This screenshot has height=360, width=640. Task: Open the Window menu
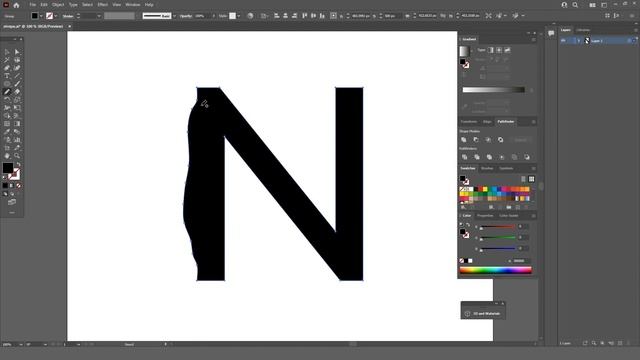[133, 5]
